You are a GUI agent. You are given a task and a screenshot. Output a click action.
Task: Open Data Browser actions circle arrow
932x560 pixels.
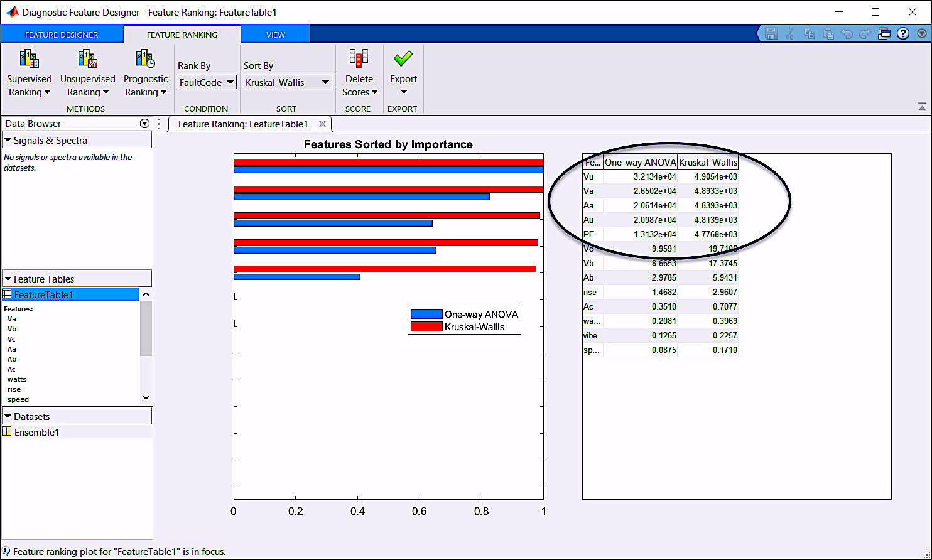(x=145, y=124)
